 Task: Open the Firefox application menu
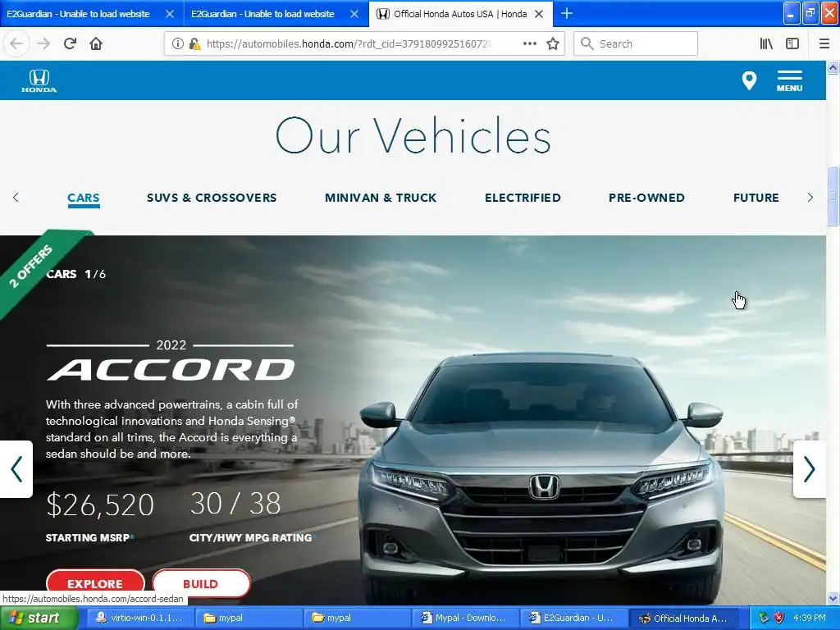pyautogui.click(x=824, y=43)
